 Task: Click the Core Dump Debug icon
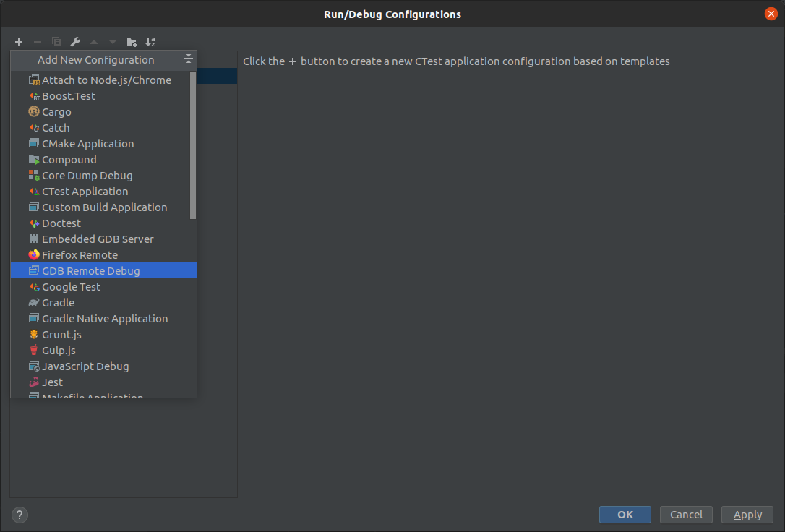(33, 175)
